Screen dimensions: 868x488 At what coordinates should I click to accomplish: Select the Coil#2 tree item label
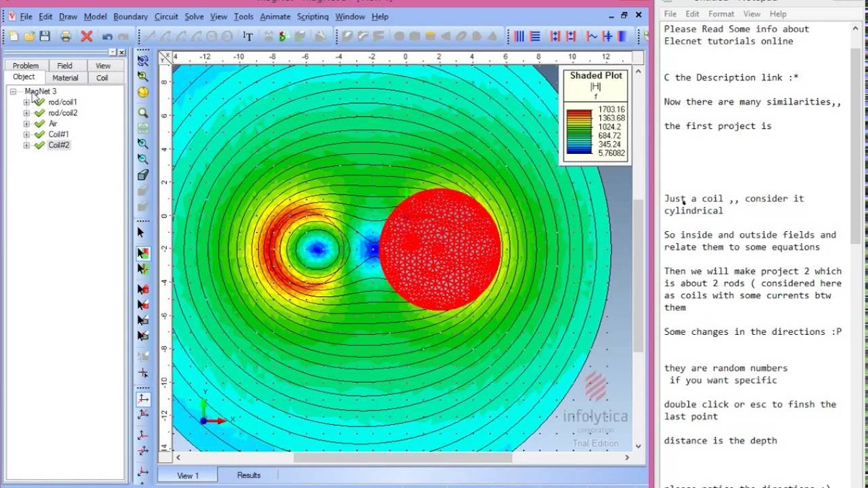[58, 145]
